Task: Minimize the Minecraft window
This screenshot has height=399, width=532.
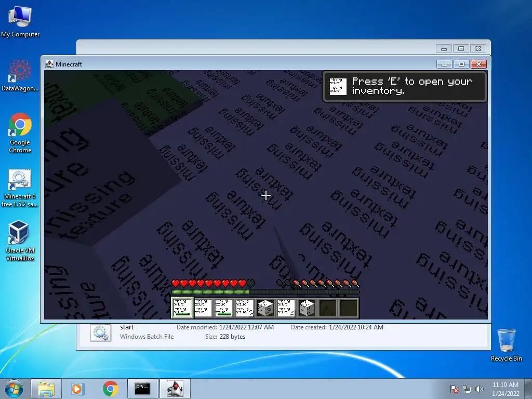Action: click(x=445, y=64)
